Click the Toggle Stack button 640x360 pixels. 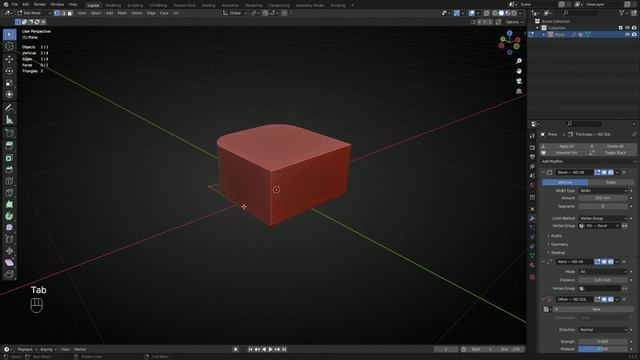pos(612,153)
